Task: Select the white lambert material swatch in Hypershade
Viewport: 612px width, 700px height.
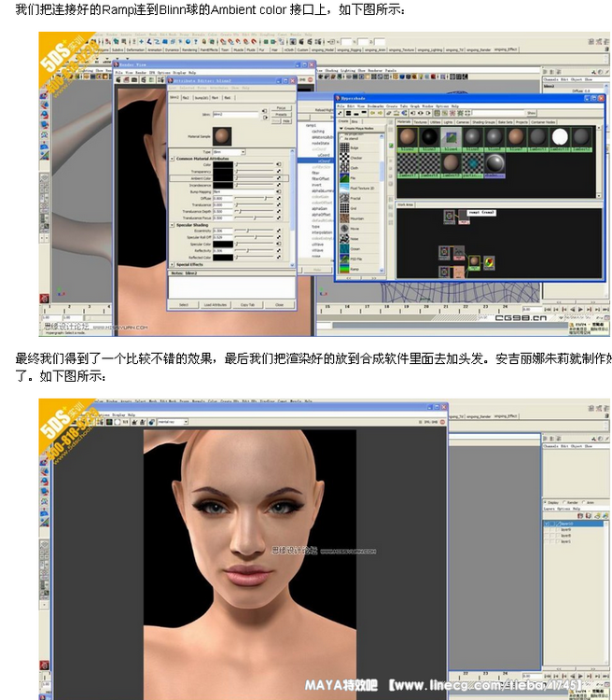Action: tap(560, 137)
